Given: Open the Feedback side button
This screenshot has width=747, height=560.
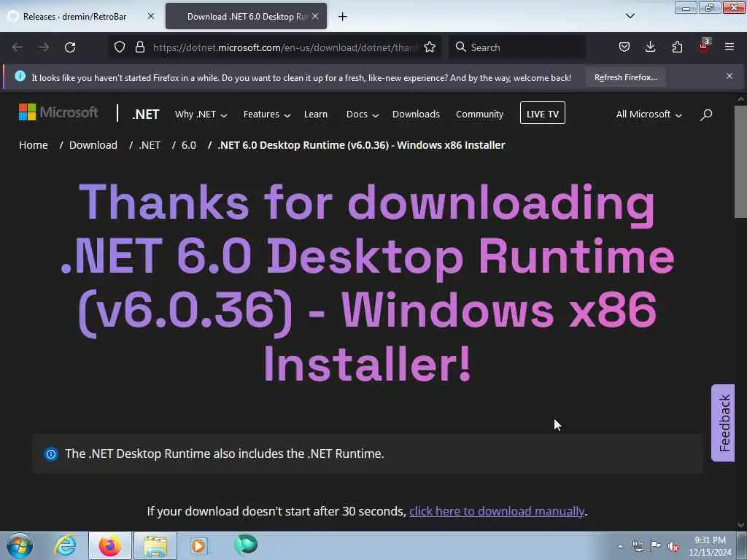Looking at the screenshot, I should (723, 423).
